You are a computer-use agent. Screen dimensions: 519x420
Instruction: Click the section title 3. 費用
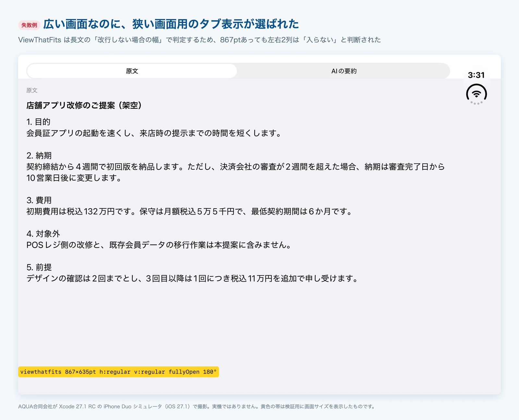pos(39,200)
